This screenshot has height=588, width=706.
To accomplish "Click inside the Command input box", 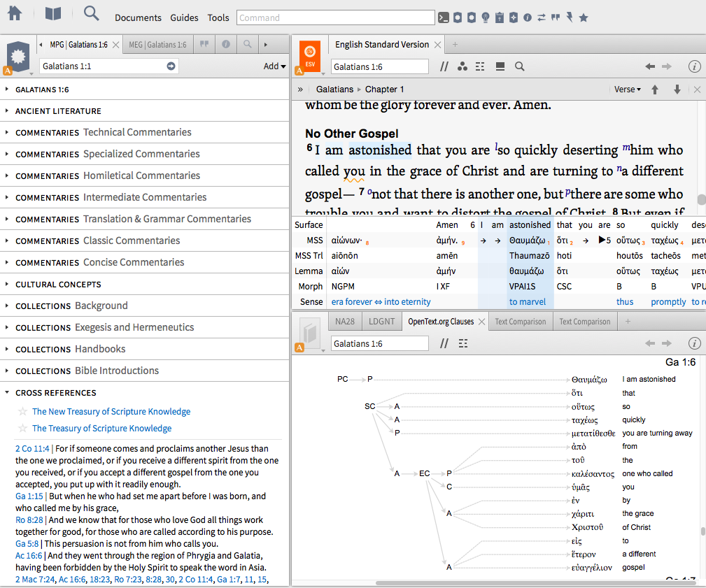I will point(334,17).
